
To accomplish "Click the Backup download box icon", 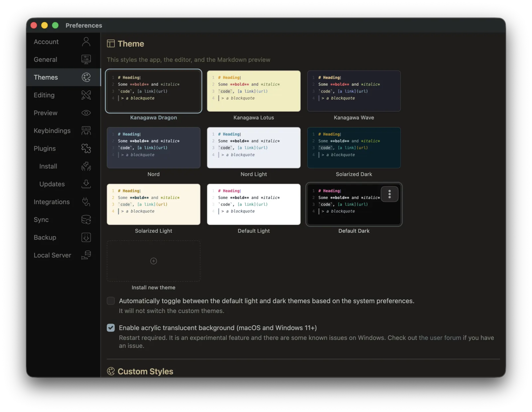I will point(86,237).
